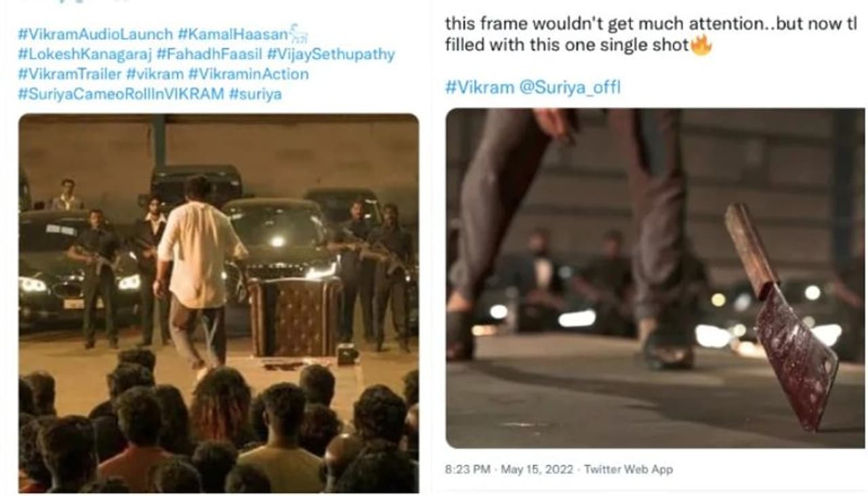Click the May 15, 2022 date
868x496 pixels.
[536, 469]
